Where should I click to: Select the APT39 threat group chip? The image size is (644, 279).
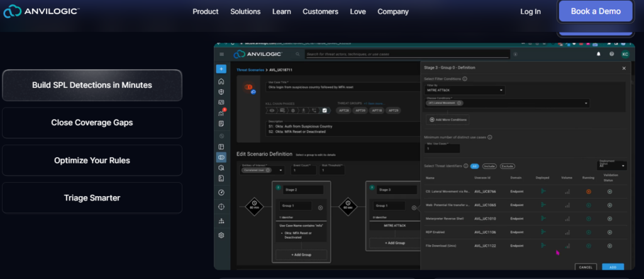[360, 111]
